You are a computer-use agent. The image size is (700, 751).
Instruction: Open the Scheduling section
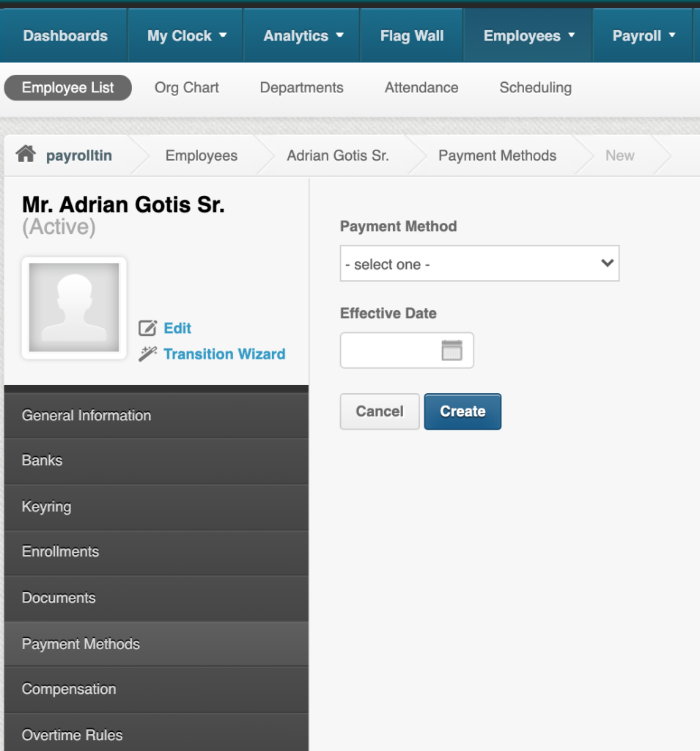click(x=535, y=87)
